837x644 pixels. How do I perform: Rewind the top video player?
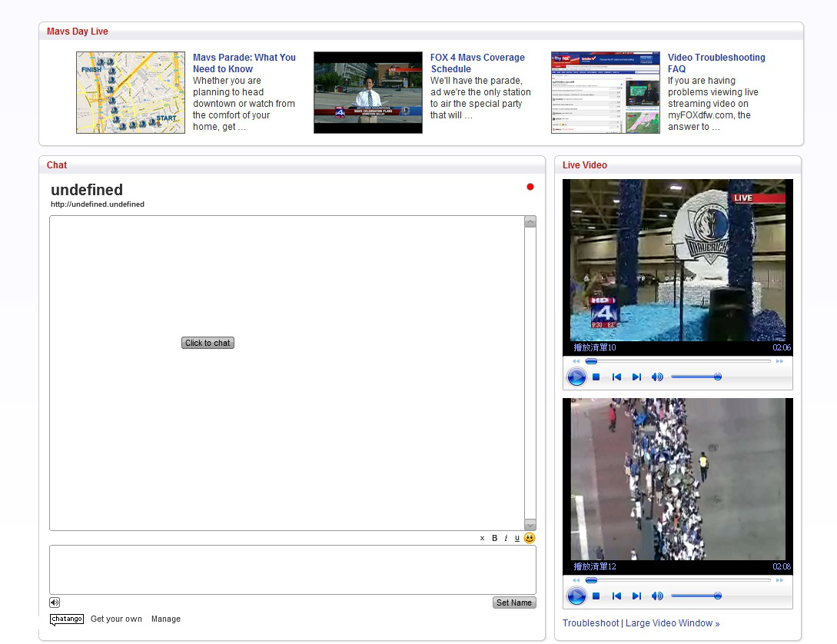click(x=576, y=361)
